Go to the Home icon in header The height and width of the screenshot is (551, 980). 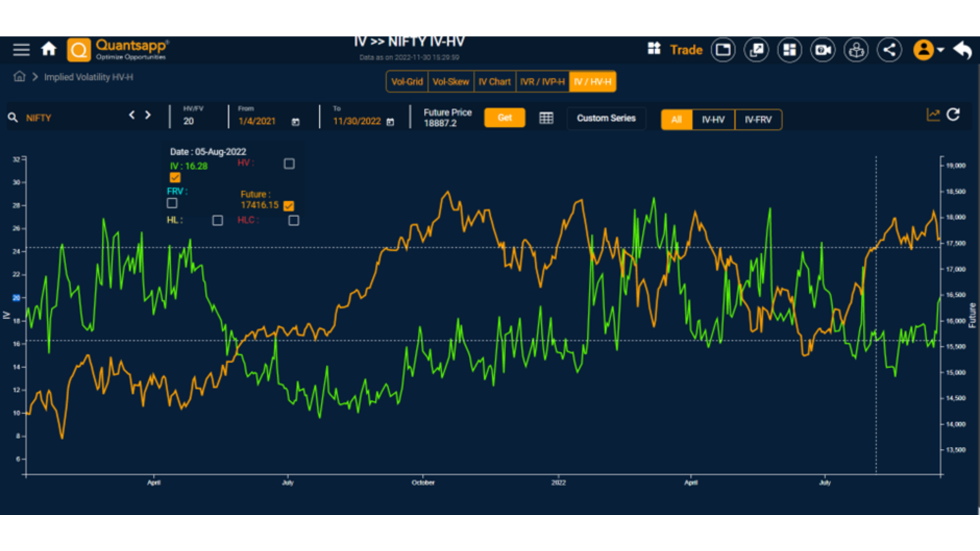[49, 49]
